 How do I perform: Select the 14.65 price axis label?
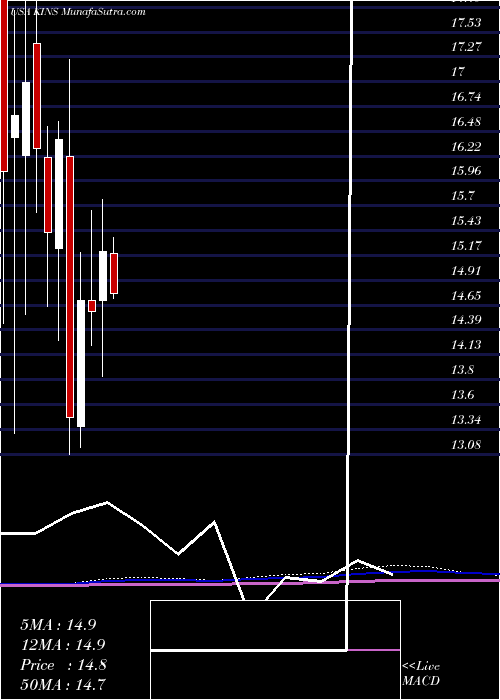[x=466, y=296]
